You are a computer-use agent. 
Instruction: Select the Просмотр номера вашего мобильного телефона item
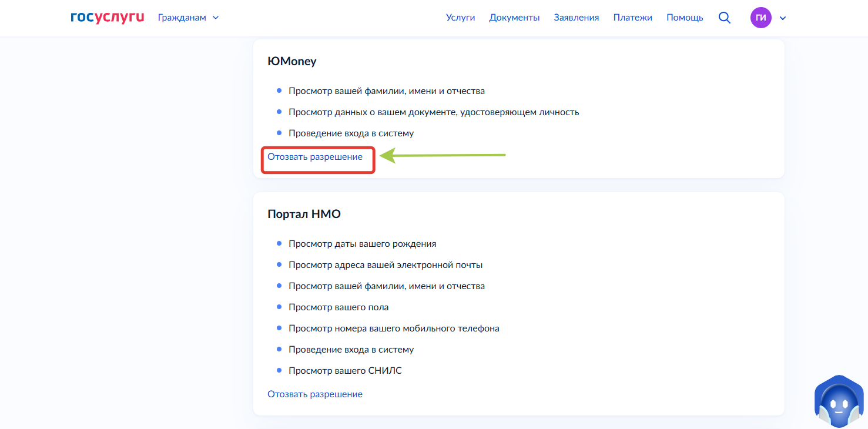(394, 329)
